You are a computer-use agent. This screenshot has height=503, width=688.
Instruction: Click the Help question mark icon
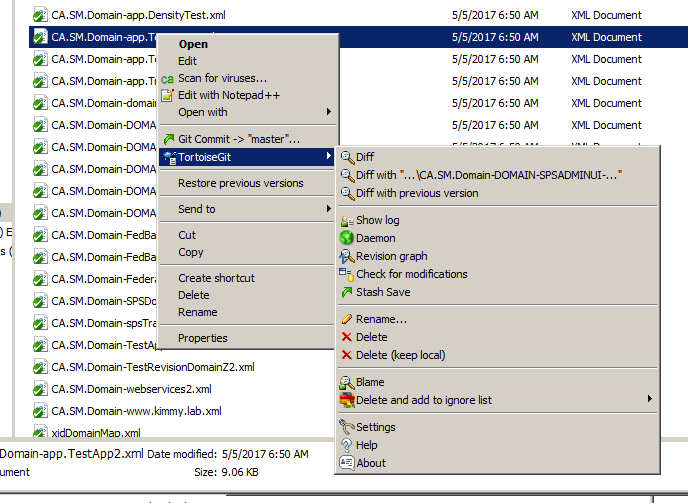(347, 445)
